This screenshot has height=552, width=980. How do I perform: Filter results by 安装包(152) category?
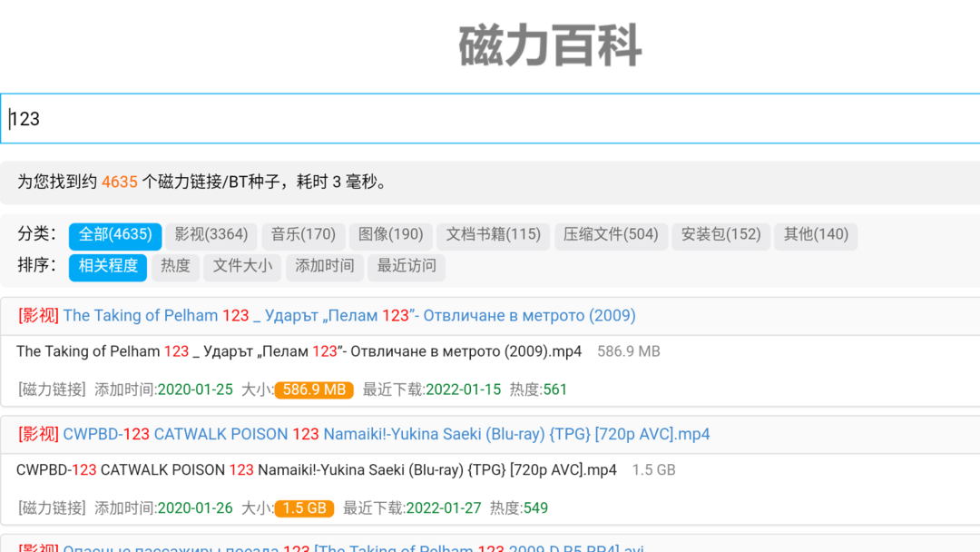pos(720,235)
